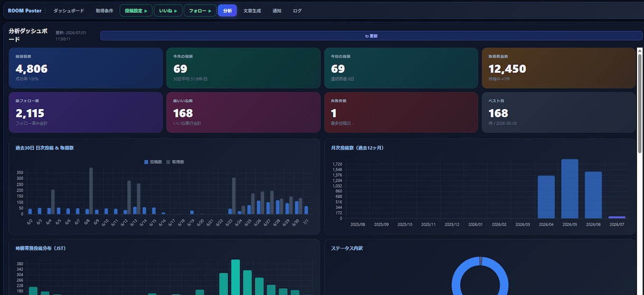Click the 分析ダッシュボード heading
This screenshot has height=295, width=644.
pos(29,35)
